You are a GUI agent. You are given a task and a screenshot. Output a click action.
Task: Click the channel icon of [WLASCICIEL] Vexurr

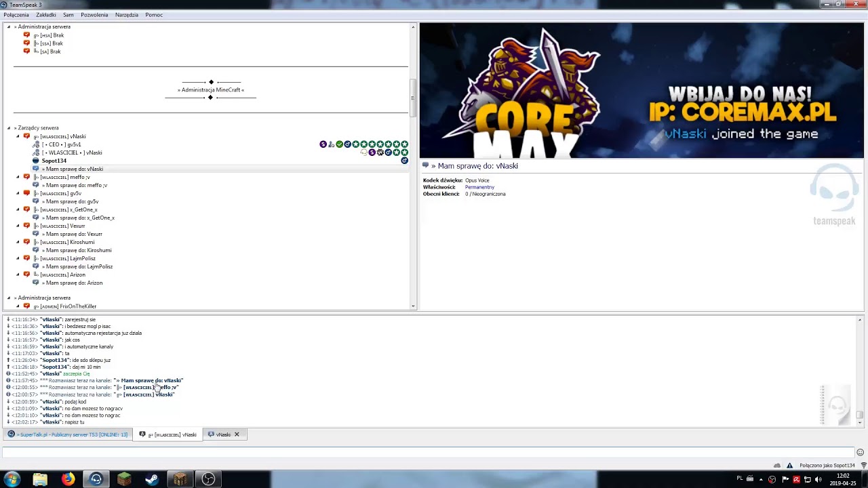point(26,226)
